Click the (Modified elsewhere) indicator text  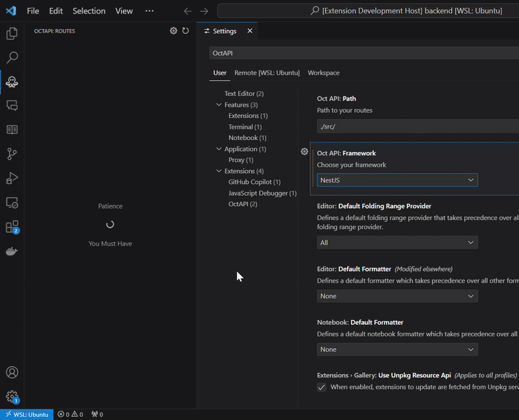pos(424,269)
